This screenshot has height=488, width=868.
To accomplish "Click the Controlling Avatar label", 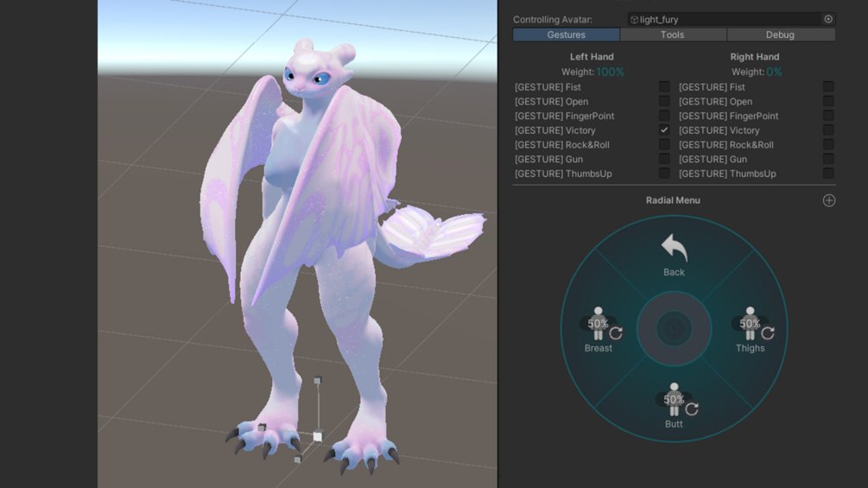I will 553,19.
